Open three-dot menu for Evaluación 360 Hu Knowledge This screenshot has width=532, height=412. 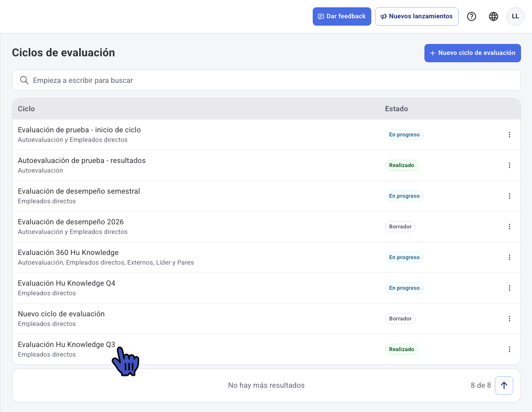coord(509,257)
